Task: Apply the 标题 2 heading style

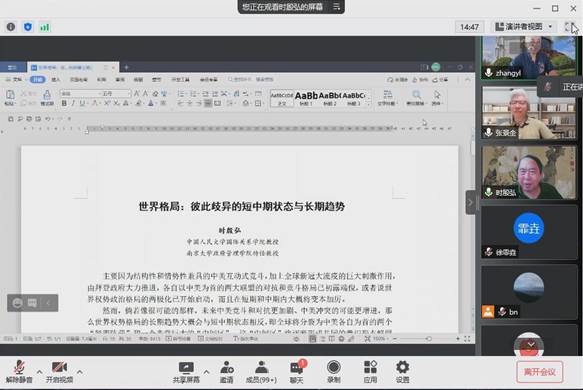Action: pos(330,99)
